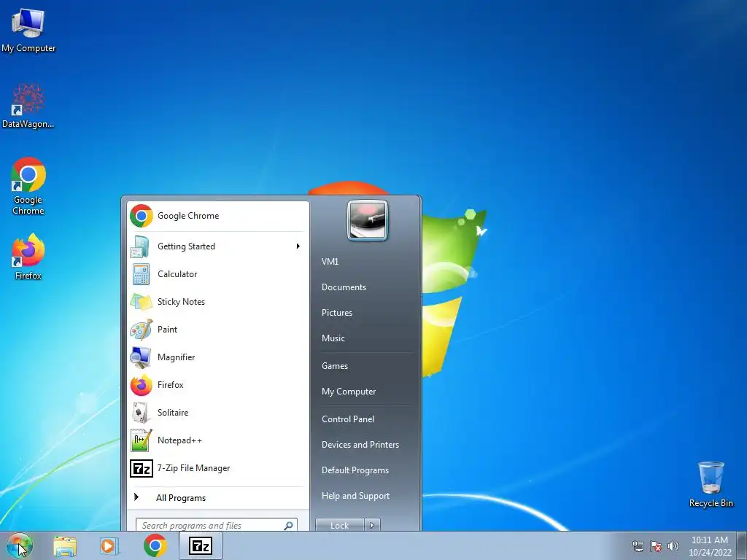Select the Calculator text label

[x=177, y=274]
